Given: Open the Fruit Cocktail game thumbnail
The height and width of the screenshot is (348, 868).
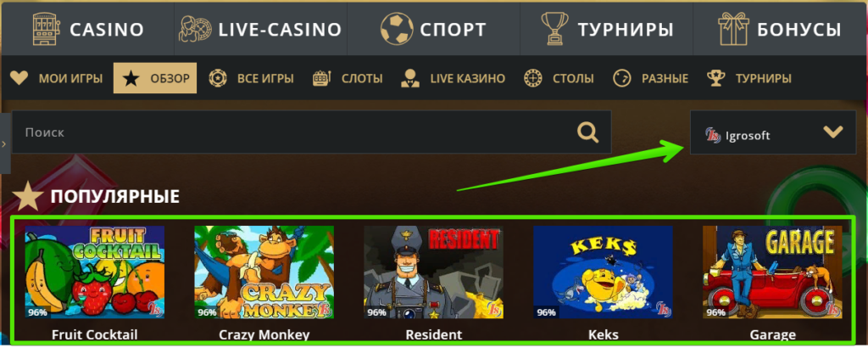Looking at the screenshot, I should pyautogui.click(x=95, y=272).
